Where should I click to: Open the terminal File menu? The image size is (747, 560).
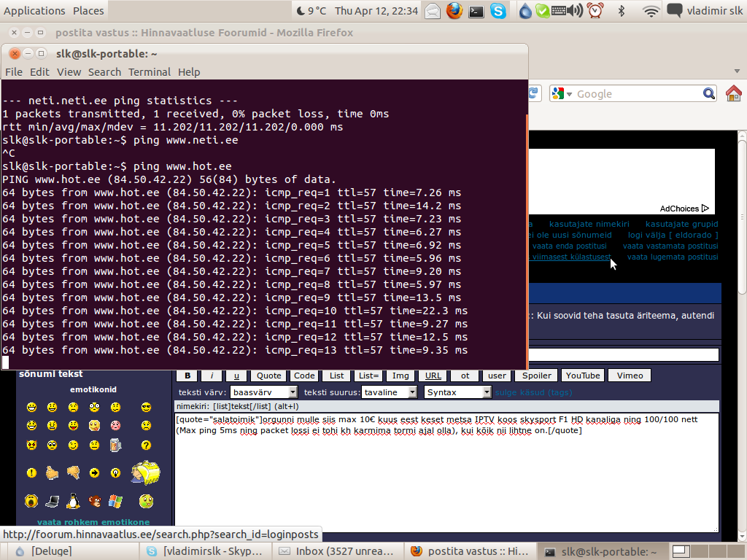tap(14, 72)
